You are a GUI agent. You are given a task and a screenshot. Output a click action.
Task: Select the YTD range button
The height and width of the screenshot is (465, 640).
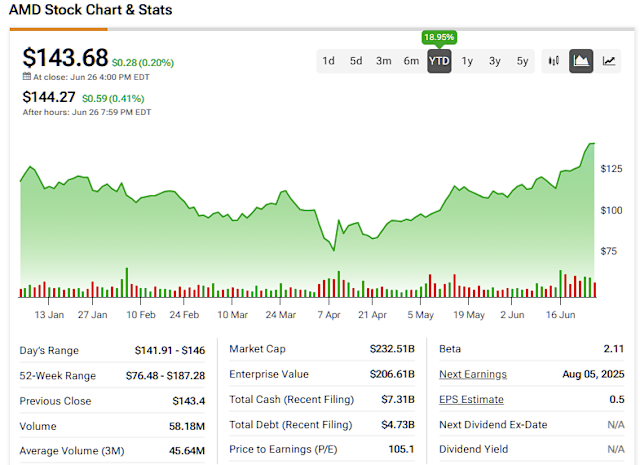439,61
